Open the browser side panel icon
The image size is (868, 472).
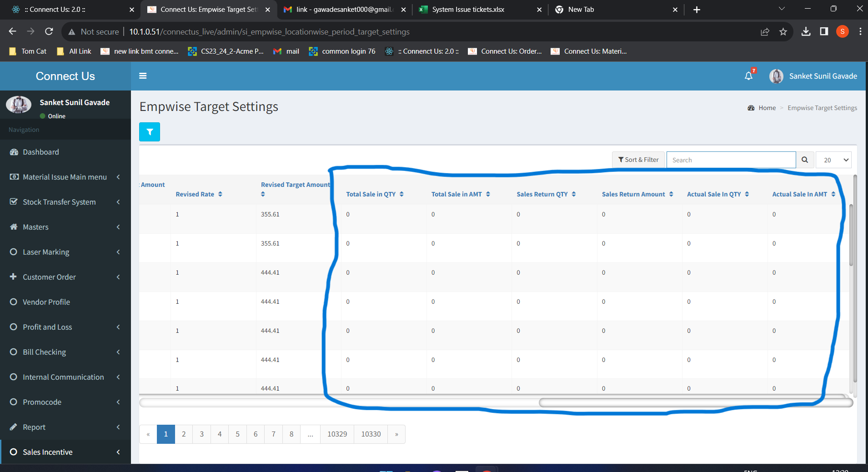(x=824, y=31)
